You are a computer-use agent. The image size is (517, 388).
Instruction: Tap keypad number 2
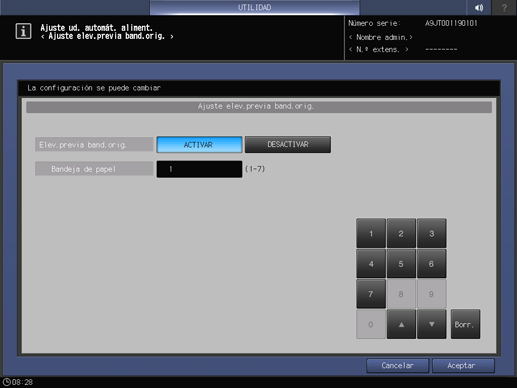tap(401, 233)
